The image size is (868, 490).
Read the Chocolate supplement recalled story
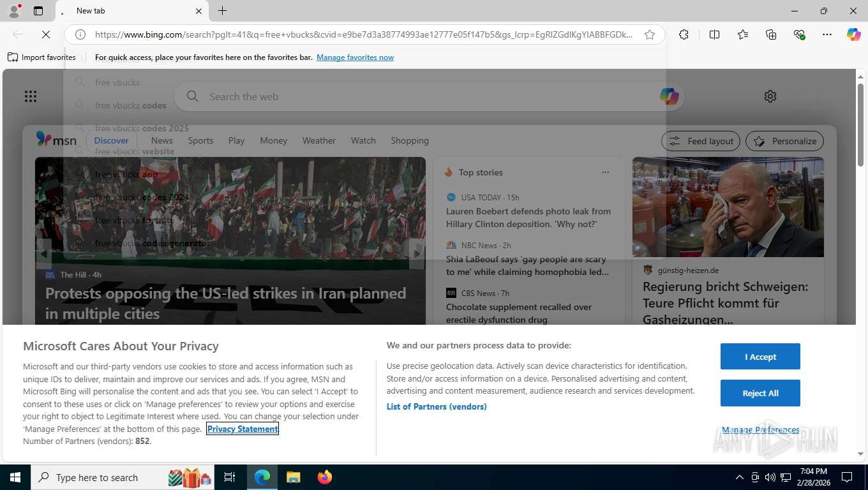pyautogui.click(x=519, y=313)
